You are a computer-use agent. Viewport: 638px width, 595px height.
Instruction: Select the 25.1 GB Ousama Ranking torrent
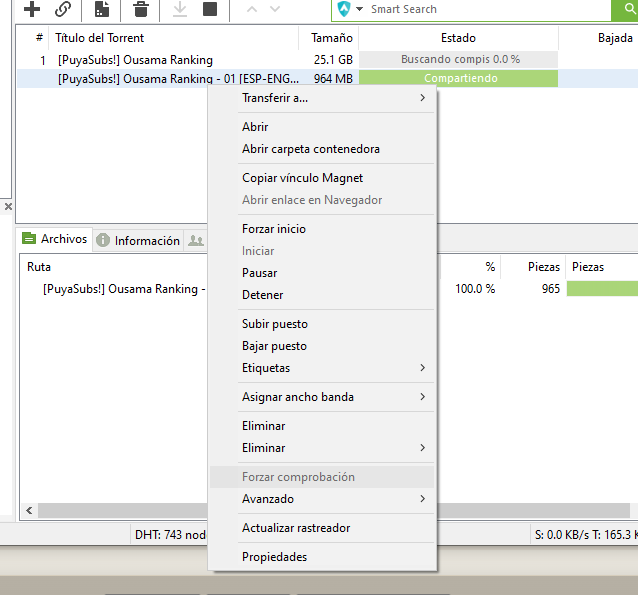click(x=327, y=60)
